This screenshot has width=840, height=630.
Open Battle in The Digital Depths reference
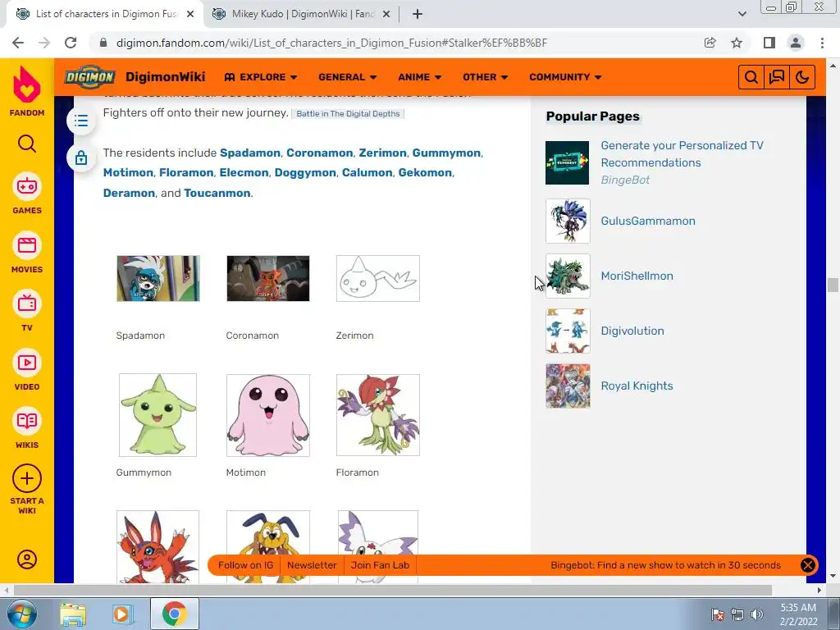348,113
